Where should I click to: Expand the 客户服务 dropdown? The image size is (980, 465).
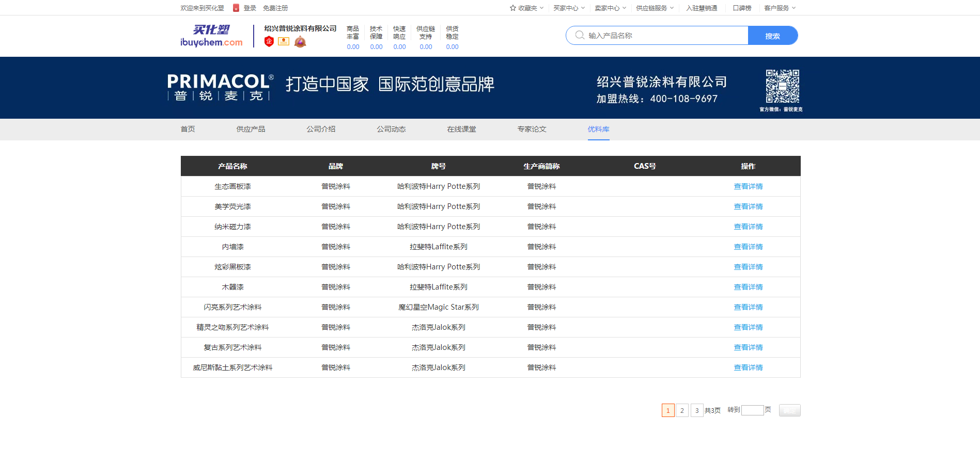coord(780,8)
